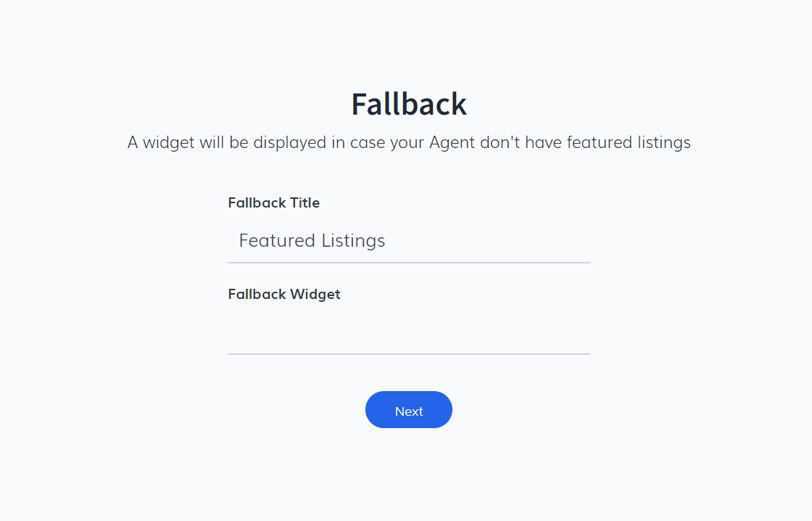Click the "Fallback Widget" field label
Screen dimensions: 812x521
[283, 295]
